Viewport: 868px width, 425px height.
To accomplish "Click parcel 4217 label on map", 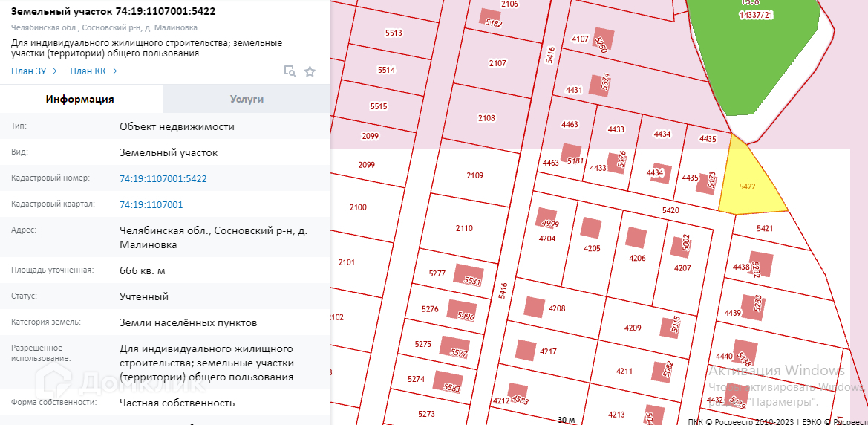I will [548, 351].
